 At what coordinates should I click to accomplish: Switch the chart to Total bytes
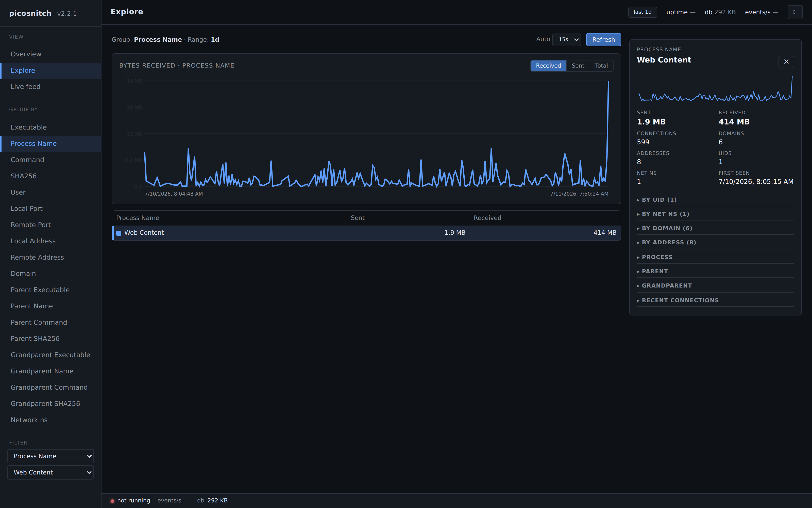pos(601,66)
